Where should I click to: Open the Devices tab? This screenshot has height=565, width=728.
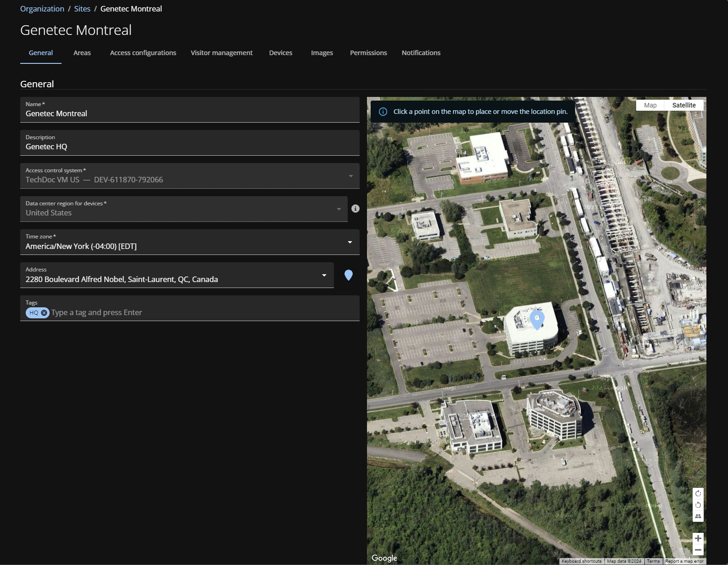pyautogui.click(x=281, y=53)
